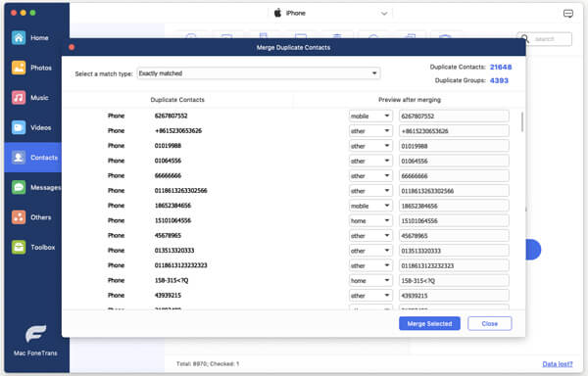Open the Videos section icon
This screenshot has height=376, width=588.
point(19,127)
